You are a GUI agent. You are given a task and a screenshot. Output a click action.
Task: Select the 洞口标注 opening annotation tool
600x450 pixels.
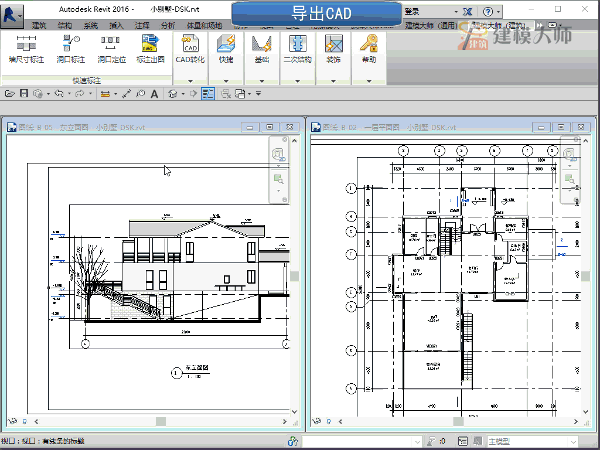coord(71,49)
